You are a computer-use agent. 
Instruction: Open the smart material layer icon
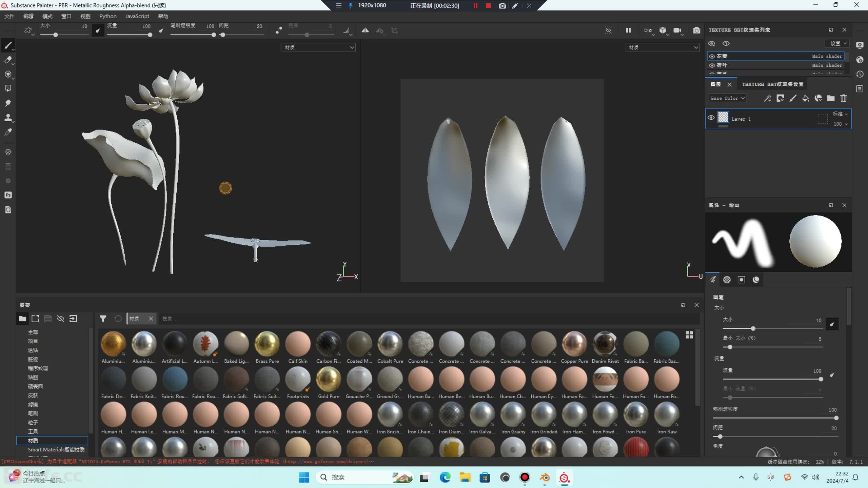pos(818,98)
